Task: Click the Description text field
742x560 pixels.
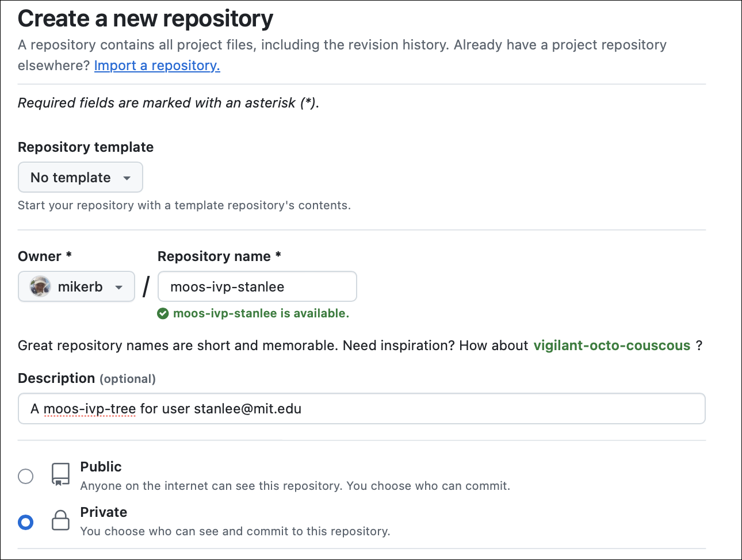Action: click(x=361, y=409)
